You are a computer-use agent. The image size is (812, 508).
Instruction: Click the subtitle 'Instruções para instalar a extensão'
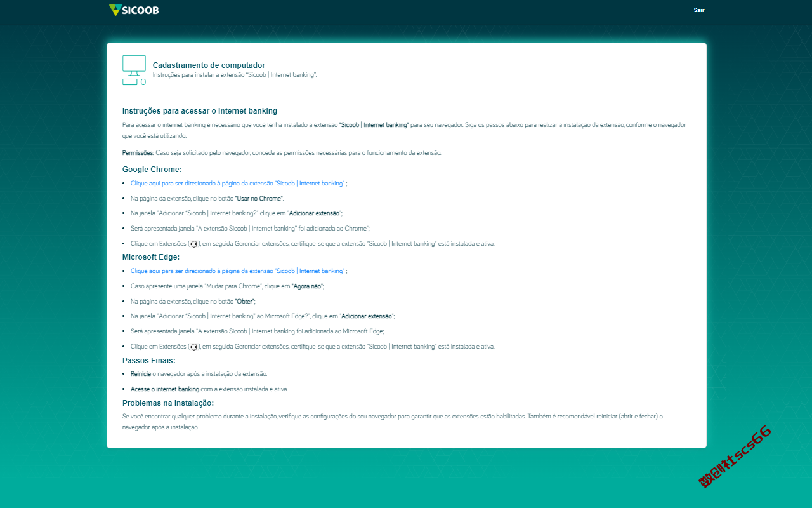[x=235, y=75]
